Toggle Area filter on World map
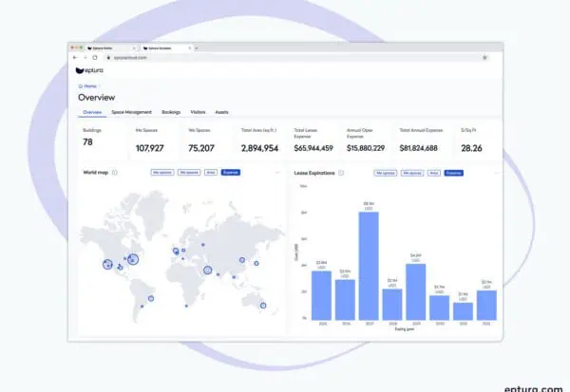This screenshot has height=392, width=570. point(211,172)
